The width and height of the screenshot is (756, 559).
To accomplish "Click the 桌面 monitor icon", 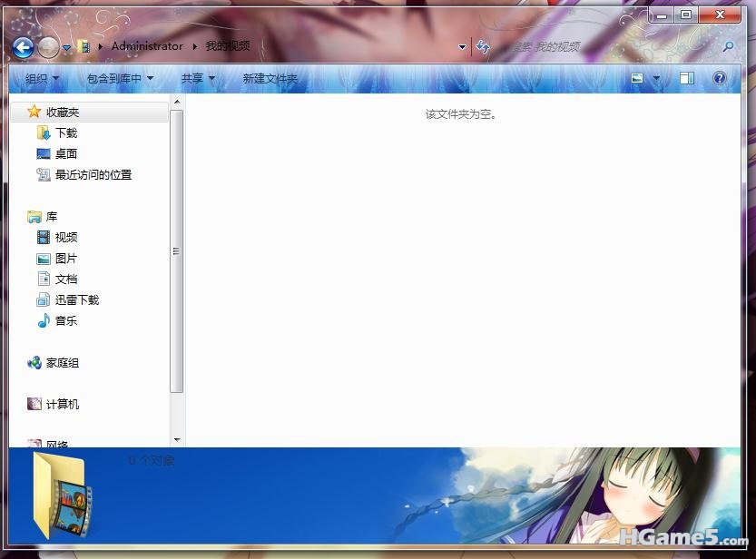I will pyautogui.click(x=44, y=153).
